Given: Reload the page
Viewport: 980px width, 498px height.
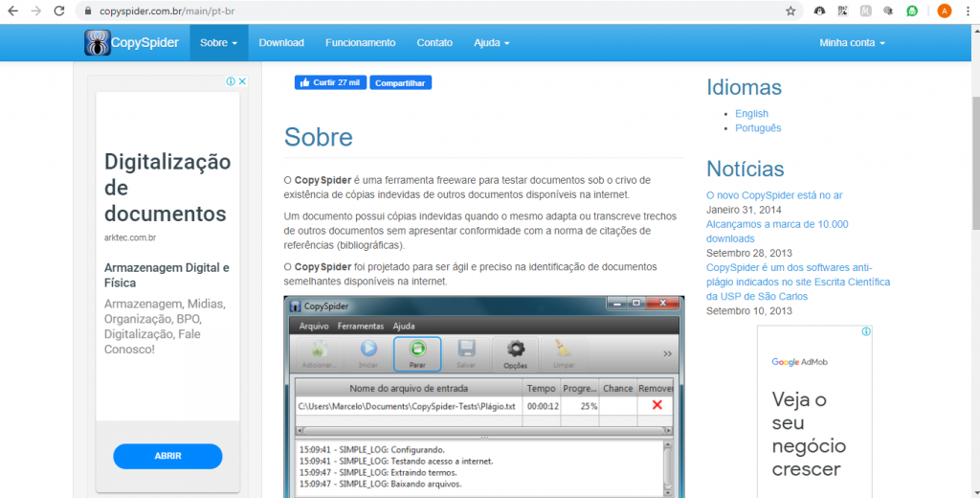Looking at the screenshot, I should tap(58, 11).
